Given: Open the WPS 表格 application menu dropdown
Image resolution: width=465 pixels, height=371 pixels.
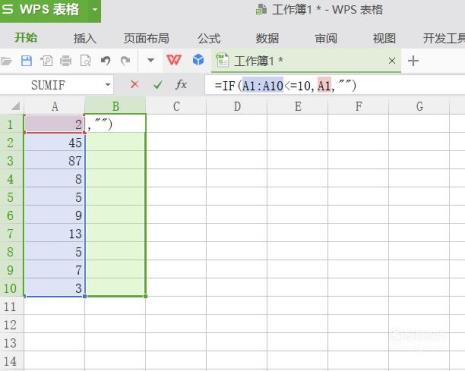Looking at the screenshot, I should [x=95, y=10].
